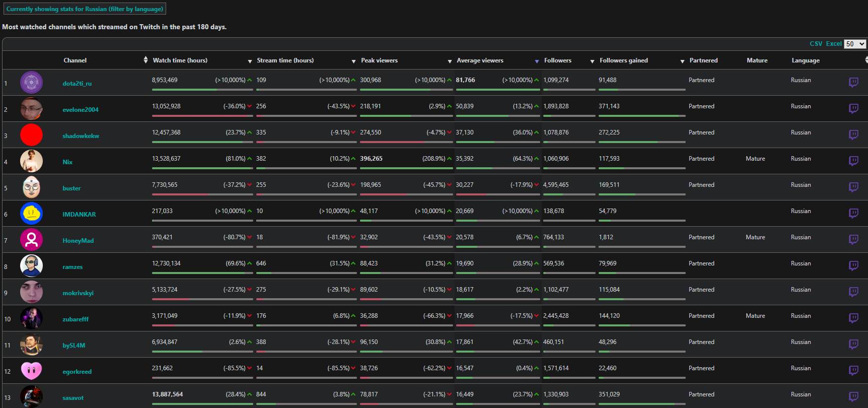Select watch time value 8,953,469
Screen dimensions: 868x408
pos(165,80)
